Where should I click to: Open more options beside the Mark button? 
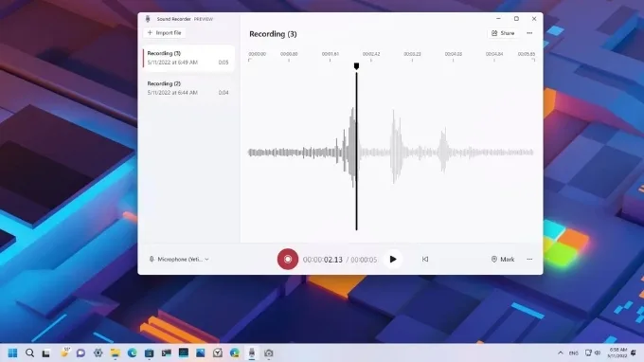[529, 260]
